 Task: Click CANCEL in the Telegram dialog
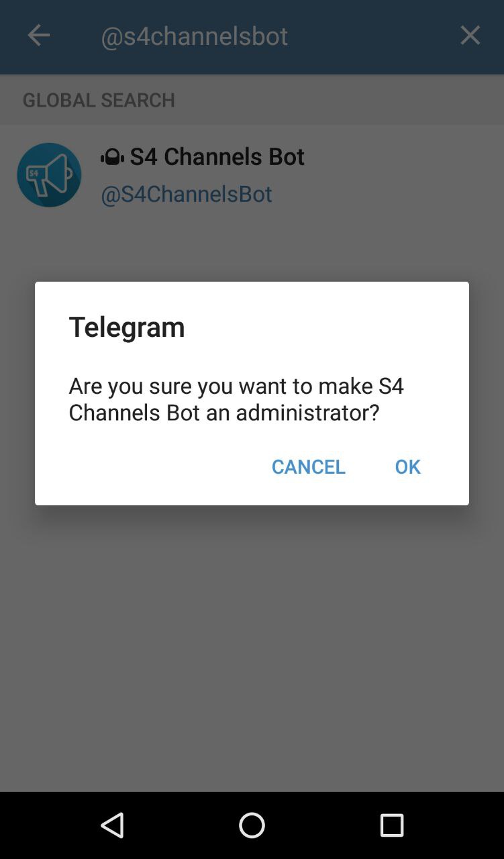(308, 466)
